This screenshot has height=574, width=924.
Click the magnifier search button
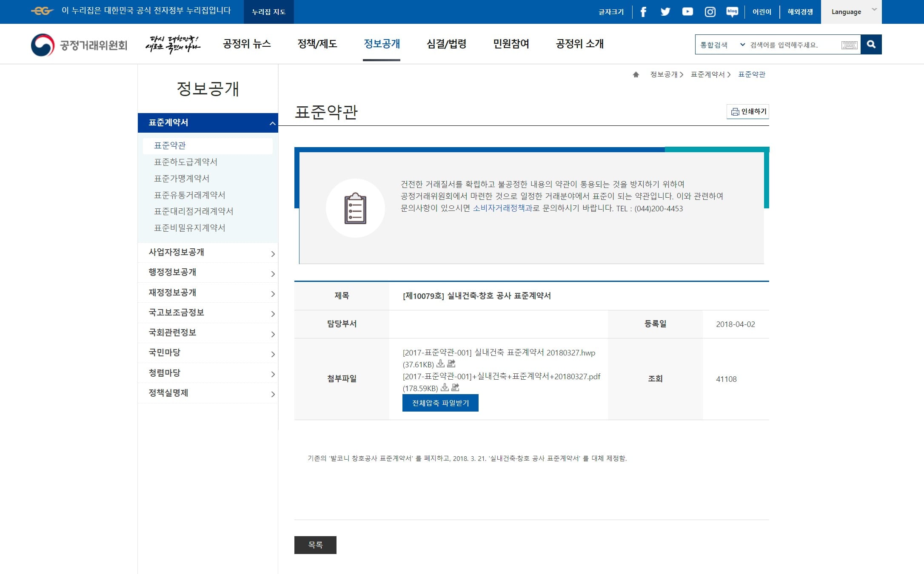pyautogui.click(x=871, y=44)
